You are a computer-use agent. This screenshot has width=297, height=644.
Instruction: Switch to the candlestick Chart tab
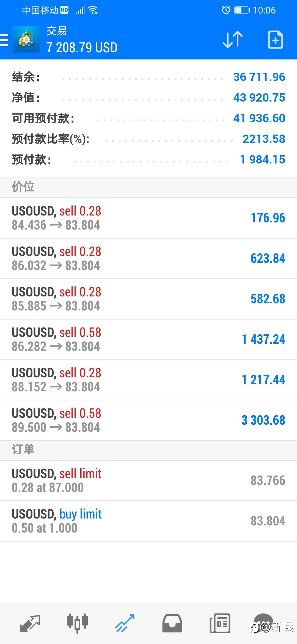tap(77, 623)
